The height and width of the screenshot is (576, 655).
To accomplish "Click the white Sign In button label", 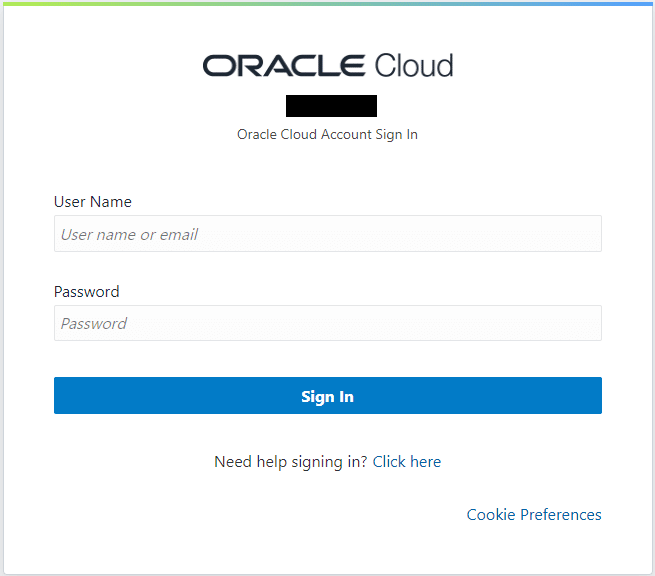I will [327, 396].
